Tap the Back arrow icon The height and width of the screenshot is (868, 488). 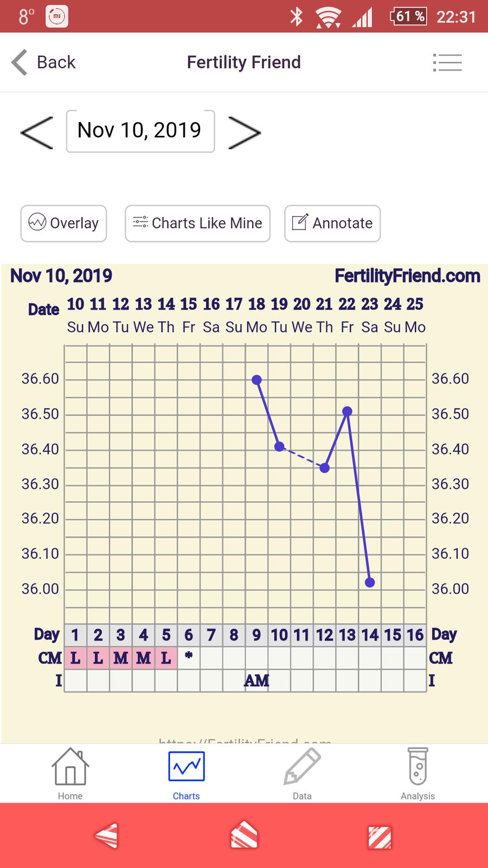(x=20, y=62)
